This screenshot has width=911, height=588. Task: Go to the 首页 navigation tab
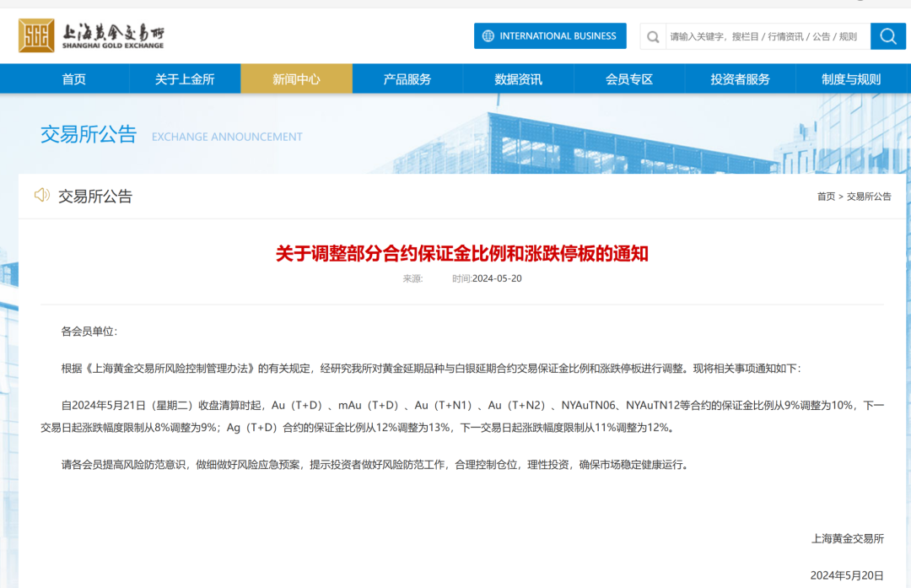[x=73, y=79]
